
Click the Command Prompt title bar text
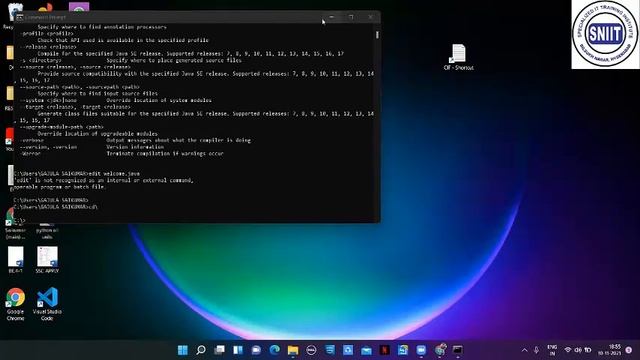pyautogui.click(x=45, y=18)
